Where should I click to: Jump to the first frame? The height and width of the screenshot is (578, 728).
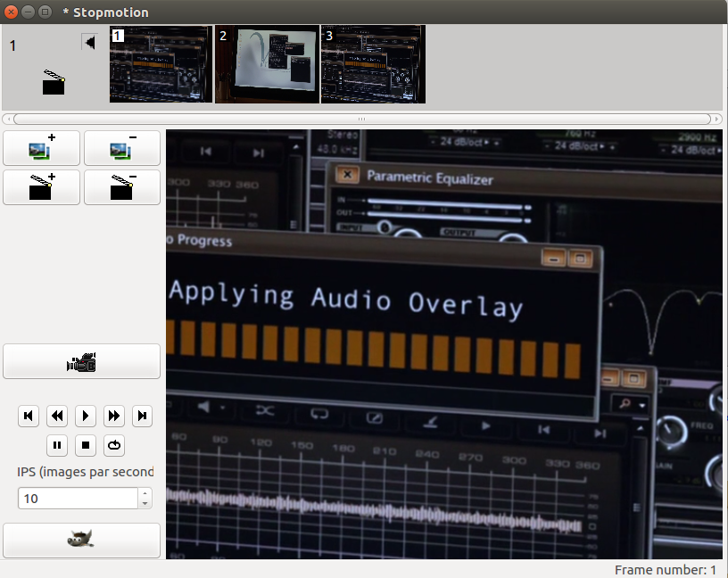tap(29, 416)
